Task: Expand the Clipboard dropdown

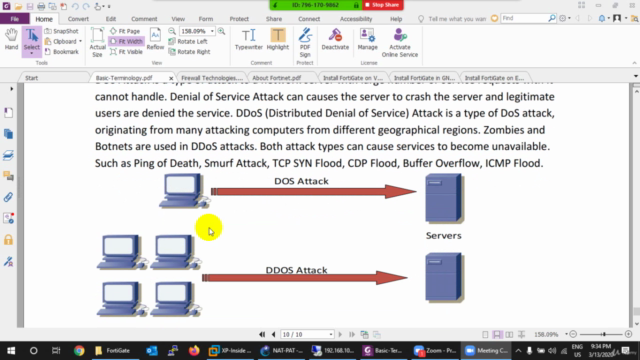Action: tap(80, 41)
